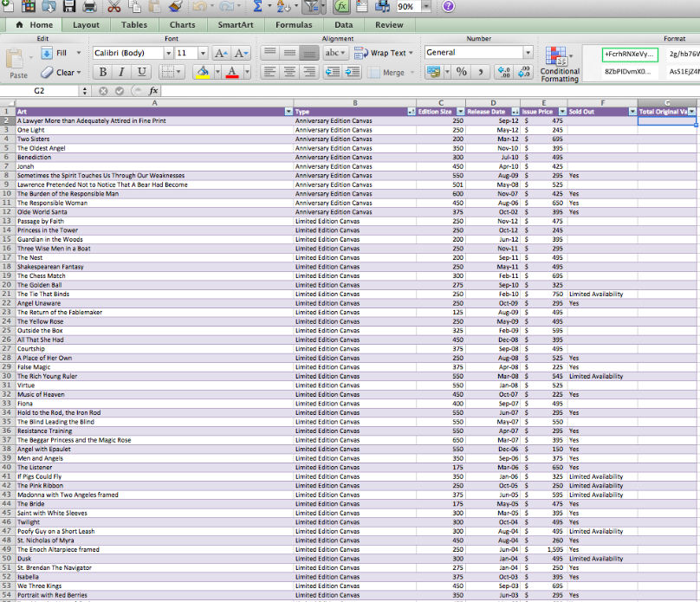Toggle Italic formatting
This screenshot has width=700, height=602.
pyautogui.click(x=122, y=72)
